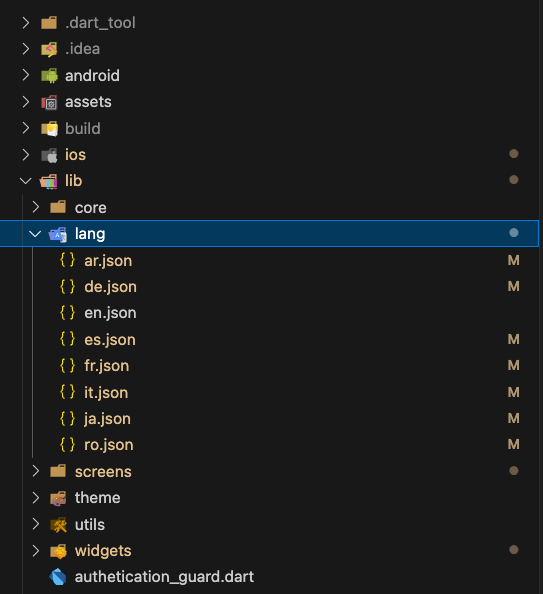
Task: Click the Dart file icon for authetication_guard.dart
Action: [x=58, y=577]
